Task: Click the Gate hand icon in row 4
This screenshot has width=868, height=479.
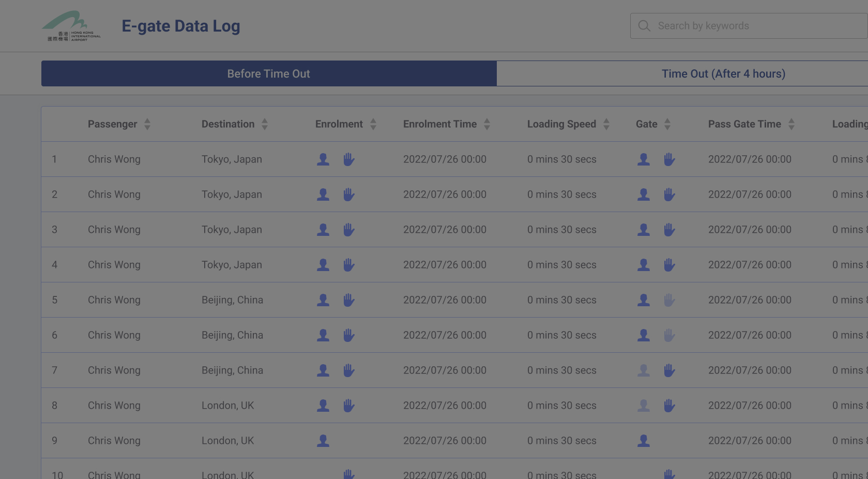Action: [669, 265]
